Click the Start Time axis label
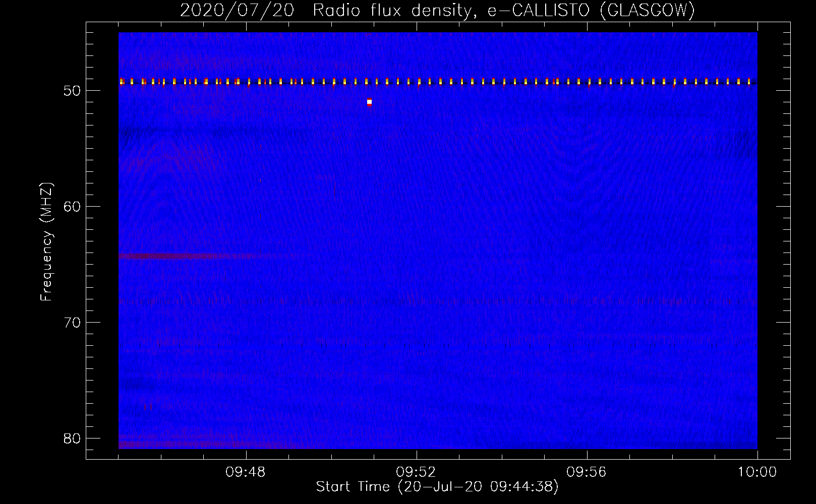The height and width of the screenshot is (504, 816). pyautogui.click(x=437, y=487)
